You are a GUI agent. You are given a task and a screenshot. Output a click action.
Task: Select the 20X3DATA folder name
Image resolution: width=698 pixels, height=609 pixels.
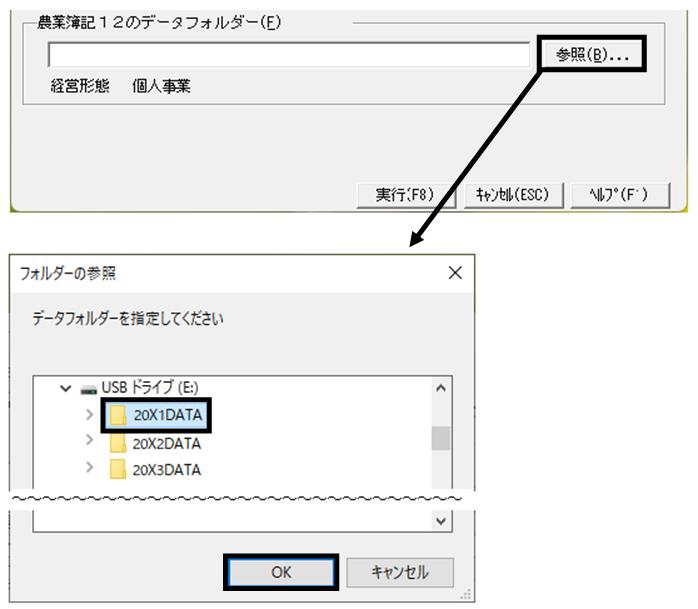pyautogui.click(x=167, y=470)
